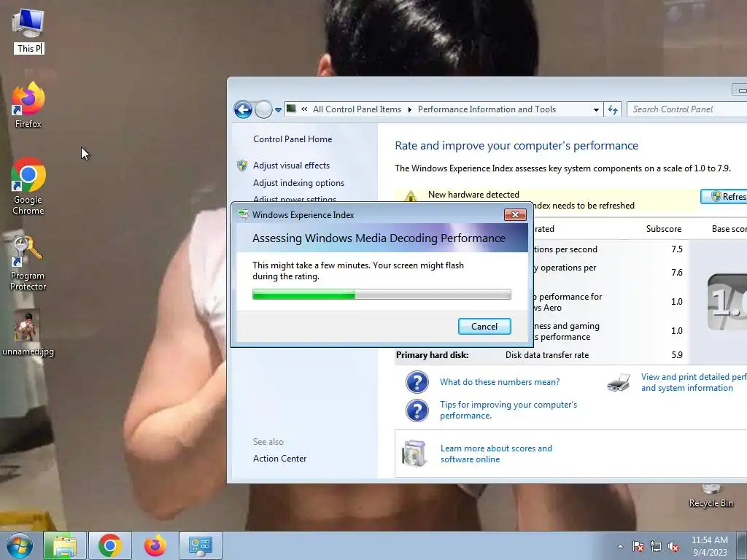The width and height of the screenshot is (747, 560).
Task: Click the 5.9 hard disk subscore
Action: [676, 355]
